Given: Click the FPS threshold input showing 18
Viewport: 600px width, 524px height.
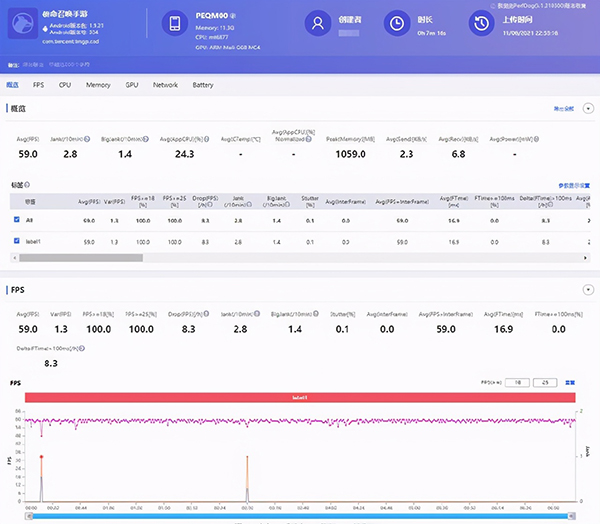Looking at the screenshot, I should [518, 382].
